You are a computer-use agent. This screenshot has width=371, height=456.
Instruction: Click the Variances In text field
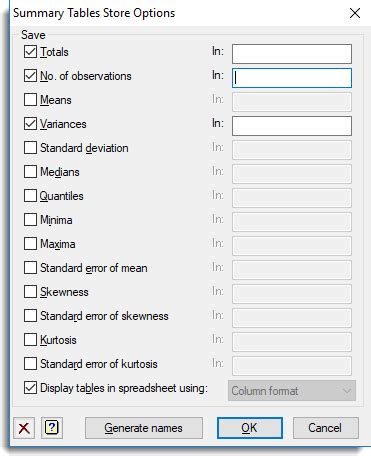(x=292, y=126)
